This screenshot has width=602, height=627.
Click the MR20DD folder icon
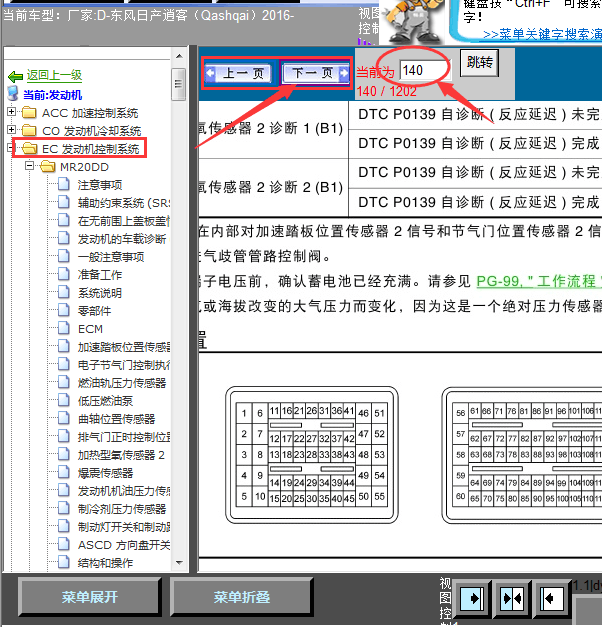[48, 166]
